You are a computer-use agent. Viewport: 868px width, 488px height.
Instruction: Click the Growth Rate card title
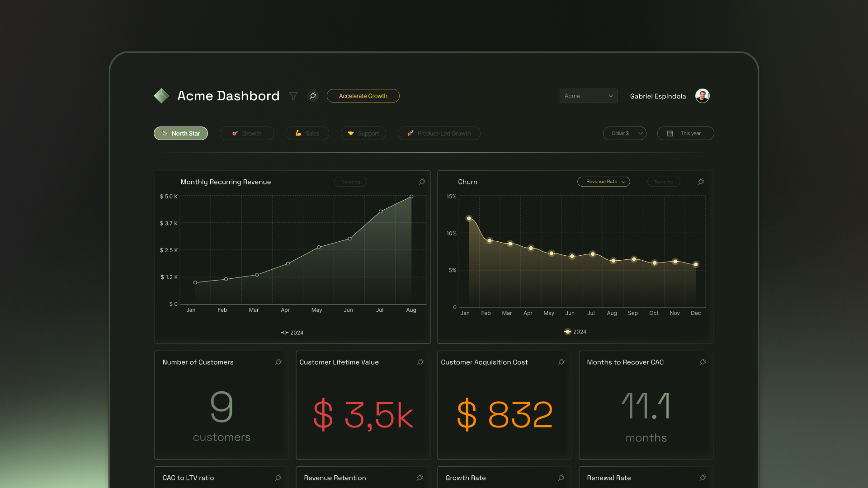(466, 478)
